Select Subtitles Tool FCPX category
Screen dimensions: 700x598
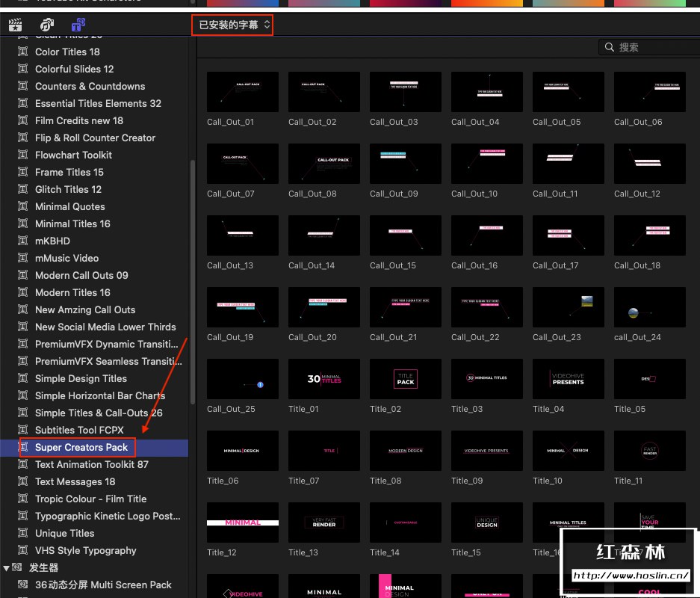pos(79,430)
